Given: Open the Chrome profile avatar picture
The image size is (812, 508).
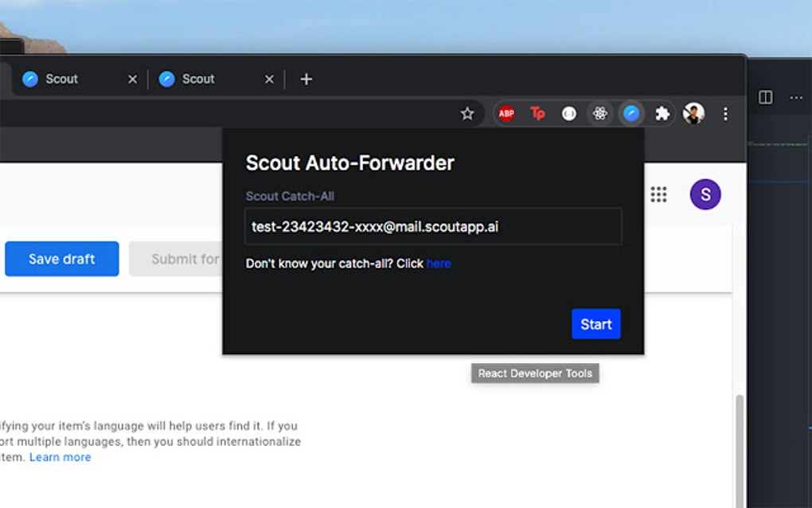Looking at the screenshot, I should [x=693, y=113].
